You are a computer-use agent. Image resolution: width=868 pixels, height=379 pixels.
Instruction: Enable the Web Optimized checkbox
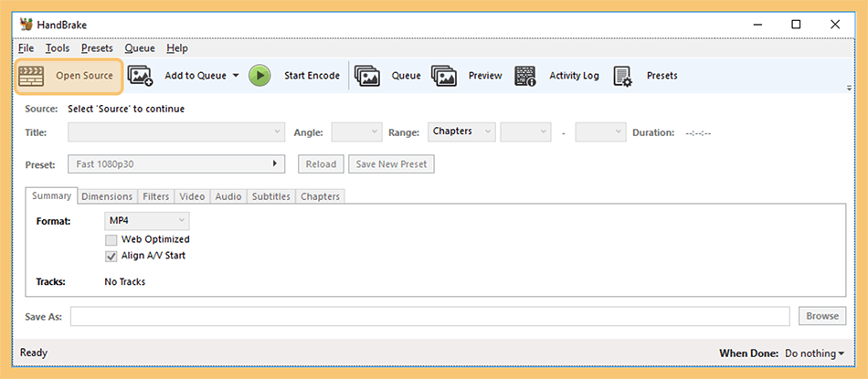[x=111, y=239]
